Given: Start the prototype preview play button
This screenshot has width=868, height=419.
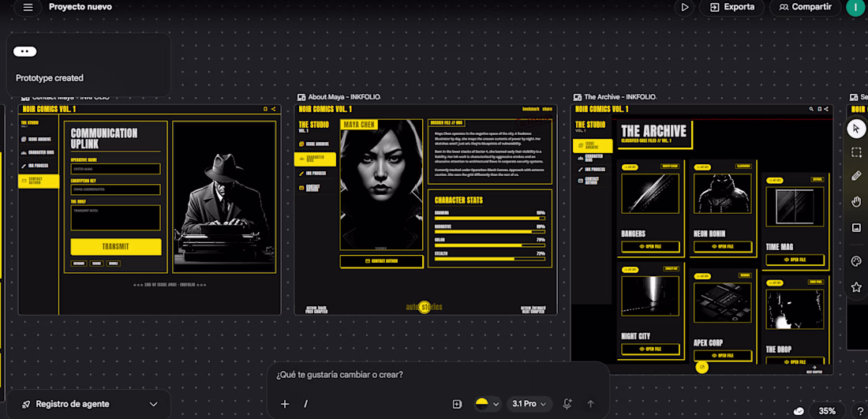Looking at the screenshot, I should tap(685, 7).
